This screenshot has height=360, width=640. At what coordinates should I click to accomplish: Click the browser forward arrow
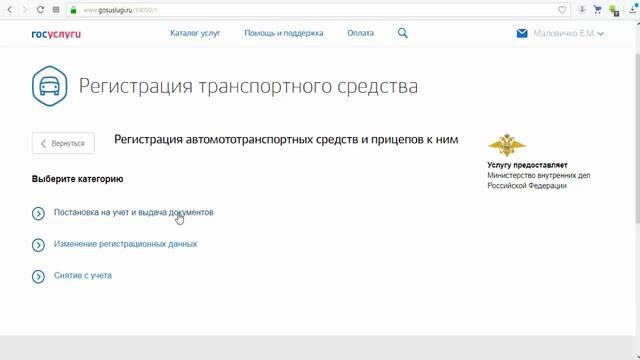[25, 9]
